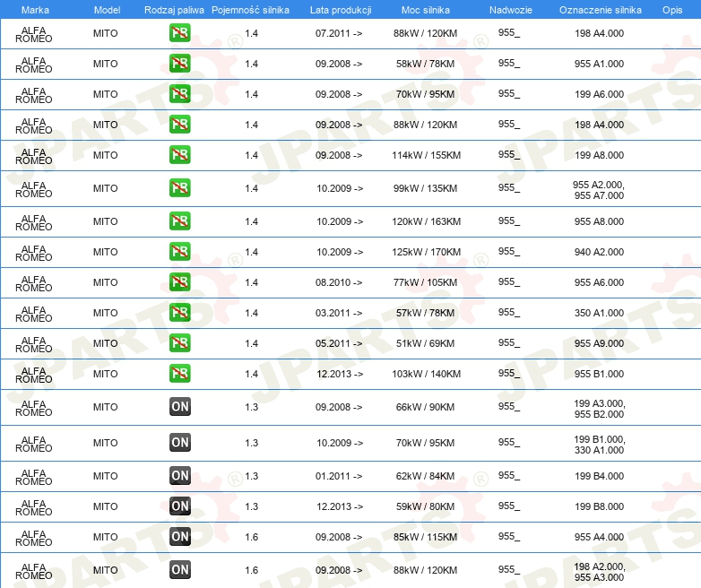Viewport: 701px width, 588px height.
Task: Click production date 05.2011 ->
Action: click(x=339, y=343)
